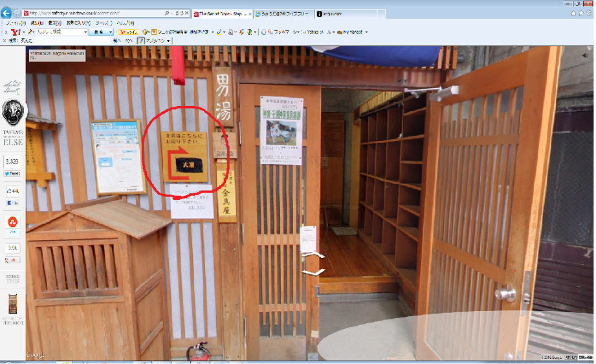This screenshot has width=596, height=364.
Task: Click the address bar URL field
Action: (x=93, y=14)
